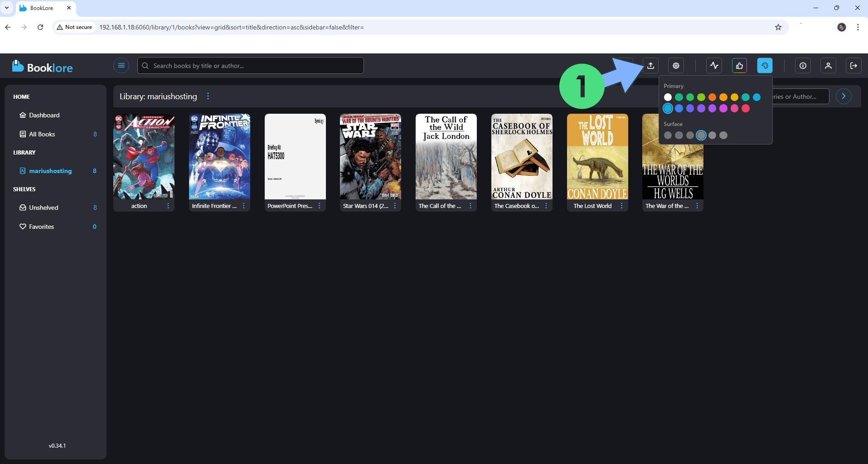Click the thumbs-up support icon
Viewport: 868px width, 464px height.
click(x=739, y=66)
